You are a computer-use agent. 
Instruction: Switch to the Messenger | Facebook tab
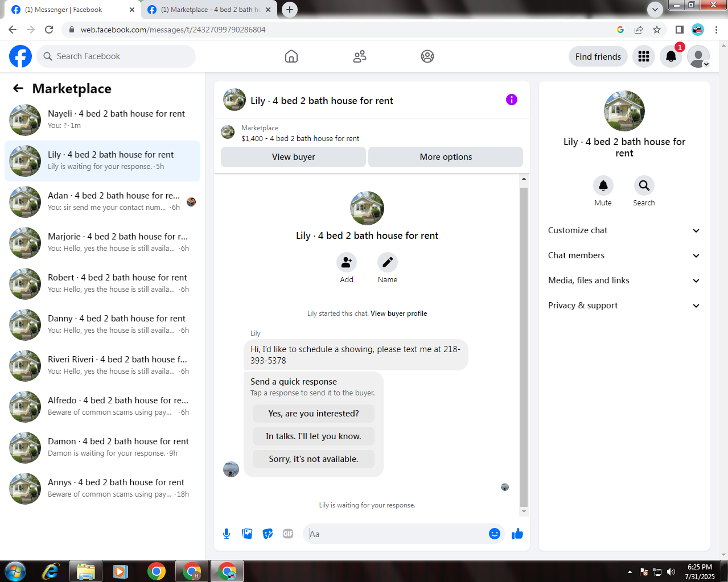tap(73, 10)
